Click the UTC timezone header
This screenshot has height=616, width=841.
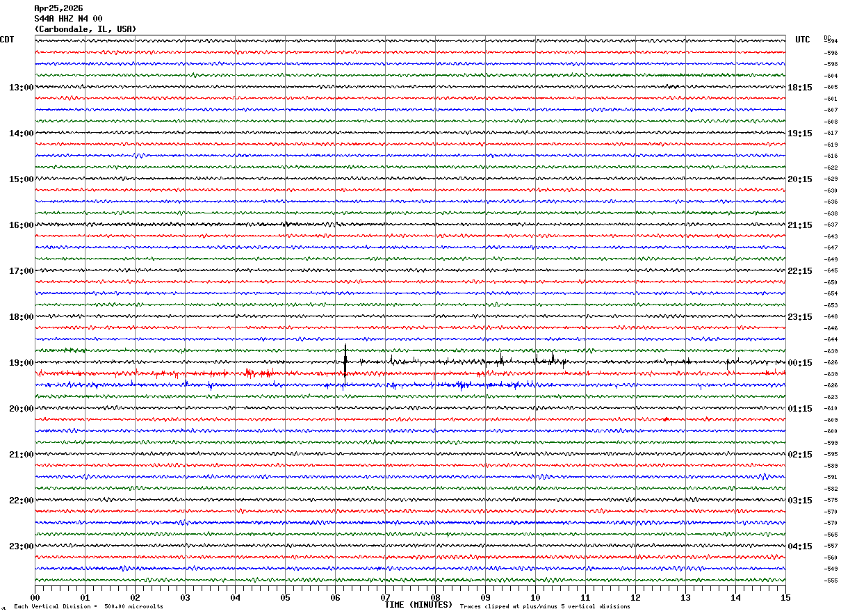pyautogui.click(x=803, y=40)
